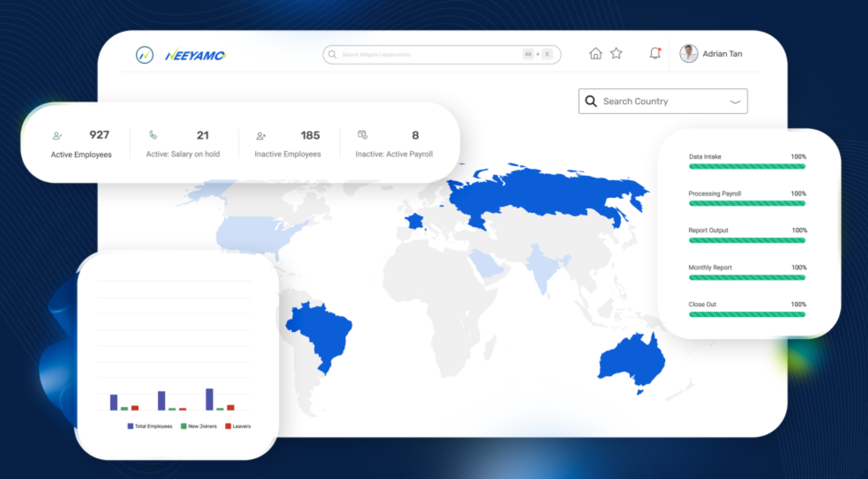This screenshot has height=479, width=868.
Task: Expand the Search Country dropdown
Action: (734, 102)
